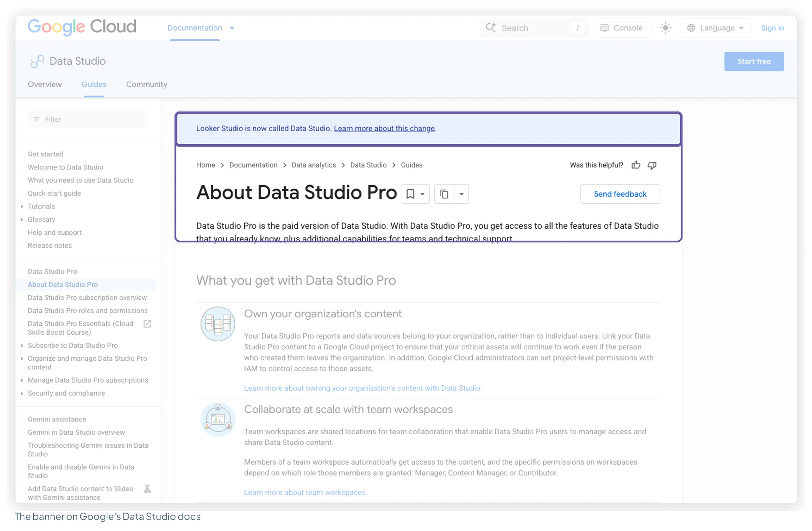Click the team workspaces illustration icon
The width and height of the screenshot is (812, 531).
pos(218,419)
